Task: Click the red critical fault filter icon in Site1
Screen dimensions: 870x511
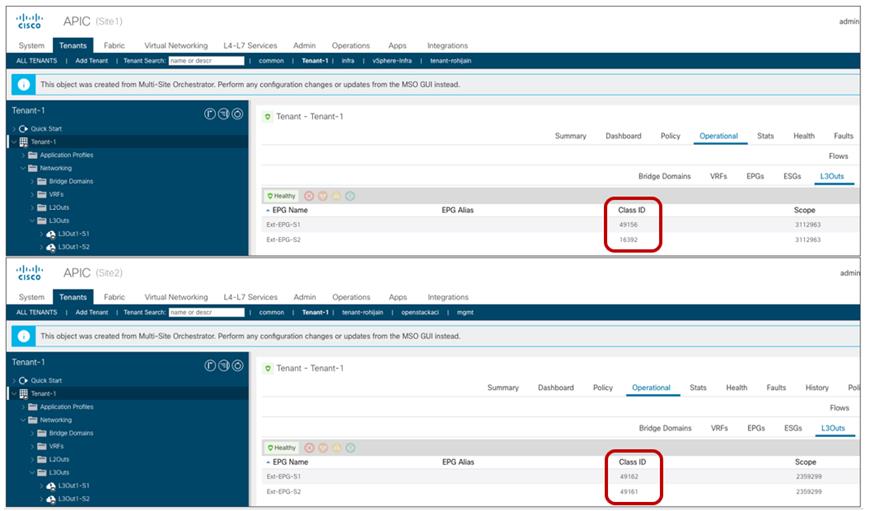Action: [309, 196]
